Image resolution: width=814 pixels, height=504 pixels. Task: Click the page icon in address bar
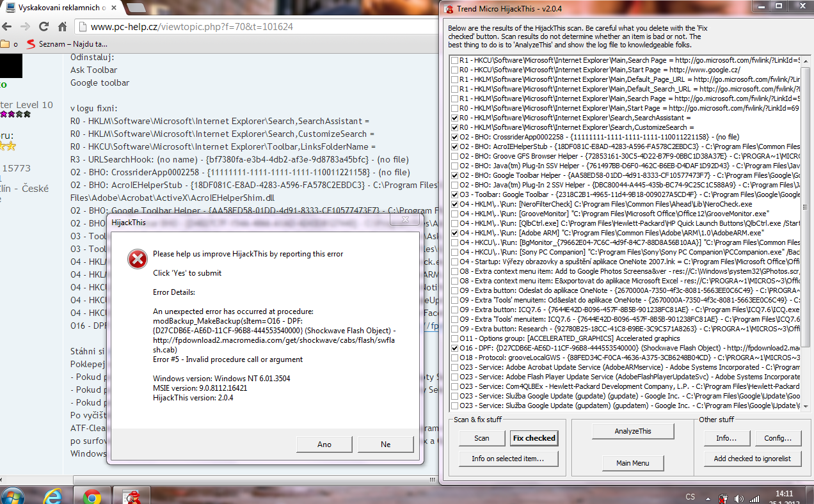83,27
